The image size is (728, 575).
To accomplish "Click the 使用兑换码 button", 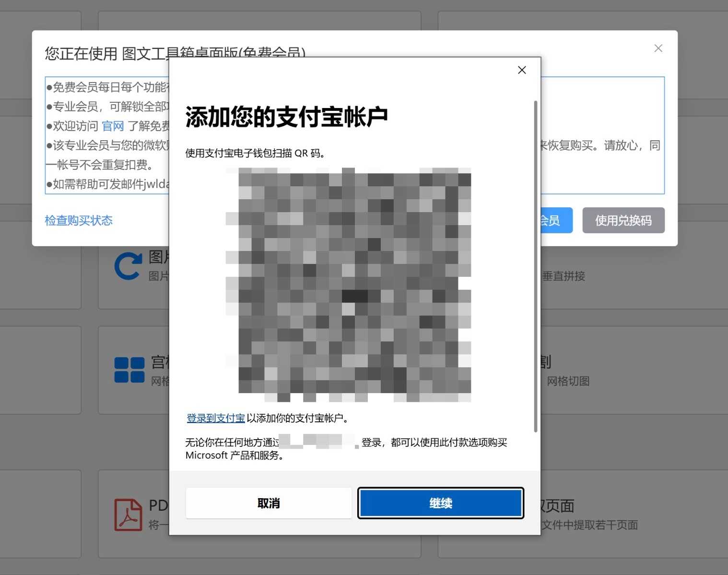I will click(623, 220).
